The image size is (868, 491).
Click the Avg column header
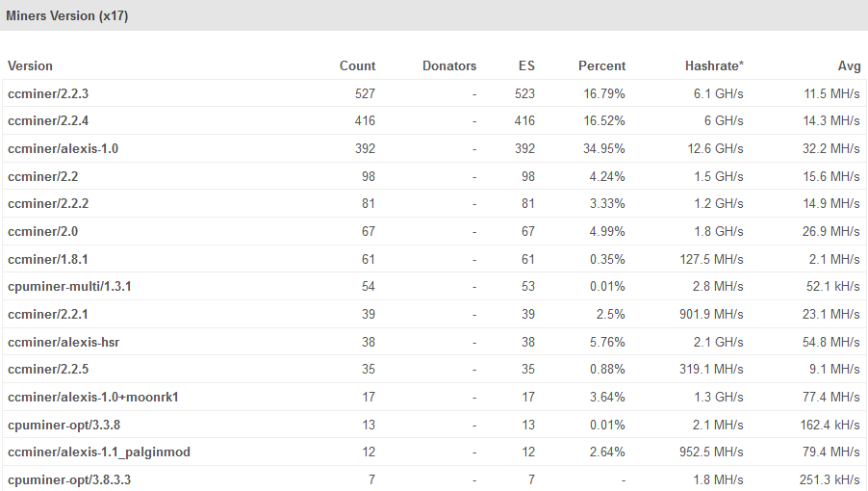pyautogui.click(x=849, y=66)
